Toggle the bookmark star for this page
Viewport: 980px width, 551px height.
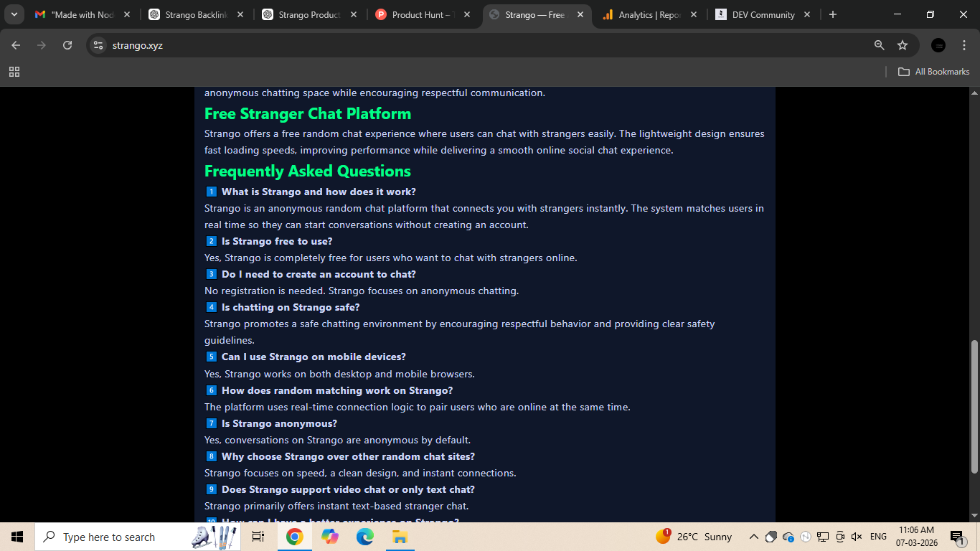[902, 44]
